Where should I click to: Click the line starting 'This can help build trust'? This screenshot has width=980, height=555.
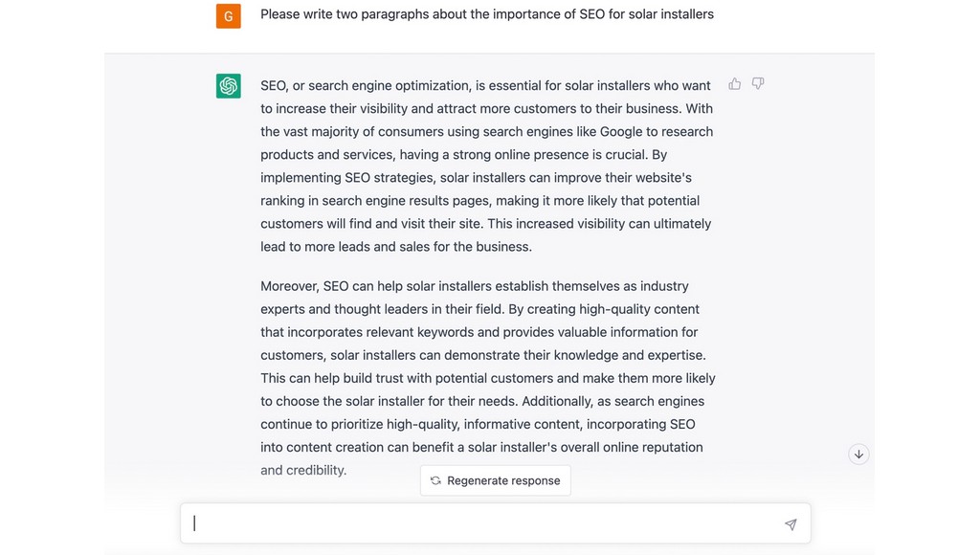[x=488, y=378]
